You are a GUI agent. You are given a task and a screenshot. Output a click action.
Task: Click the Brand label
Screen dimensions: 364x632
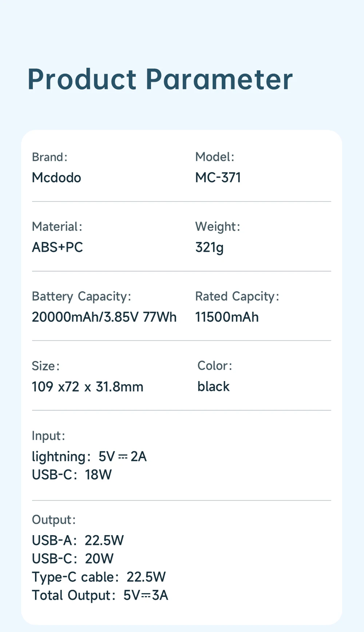(x=50, y=157)
